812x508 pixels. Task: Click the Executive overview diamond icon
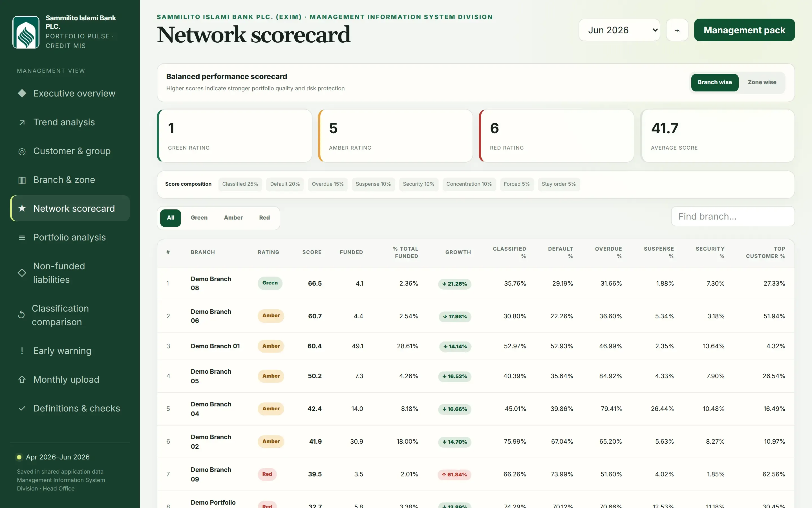pos(22,93)
